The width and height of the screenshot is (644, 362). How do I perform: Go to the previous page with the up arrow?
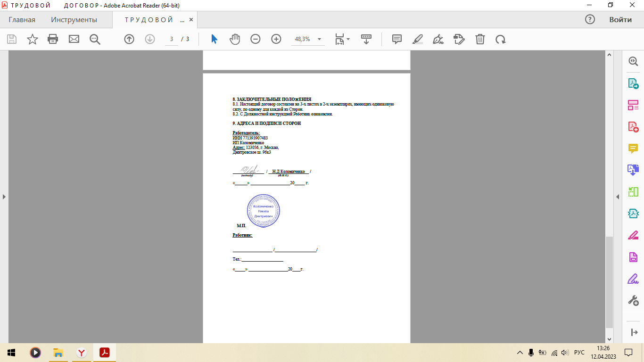(x=129, y=39)
